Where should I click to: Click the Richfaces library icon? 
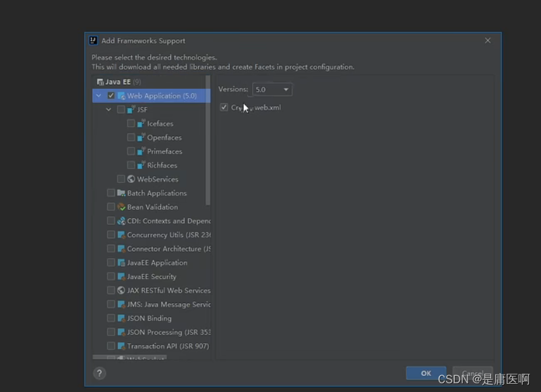(x=141, y=165)
